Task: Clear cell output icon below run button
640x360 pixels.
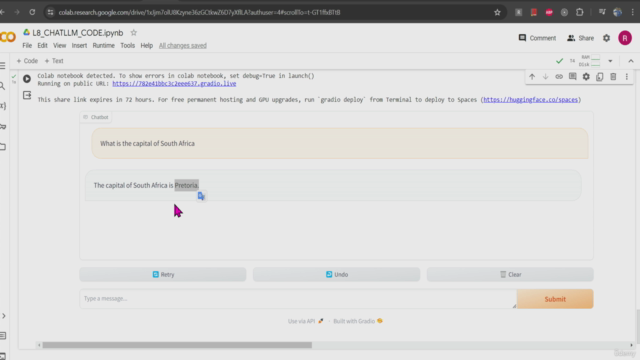Action: click(x=27, y=95)
